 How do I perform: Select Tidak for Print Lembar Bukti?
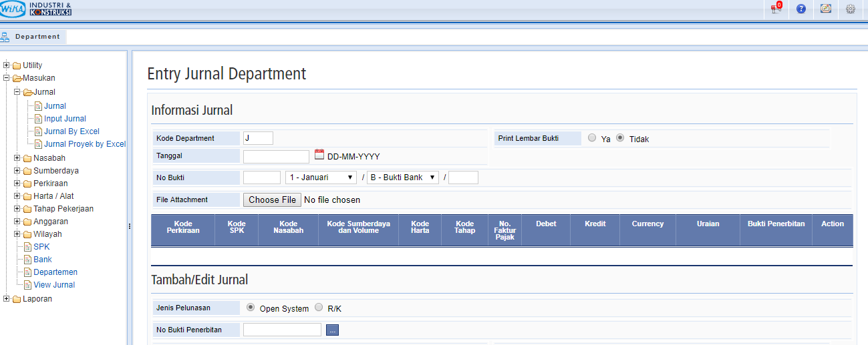(620, 138)
